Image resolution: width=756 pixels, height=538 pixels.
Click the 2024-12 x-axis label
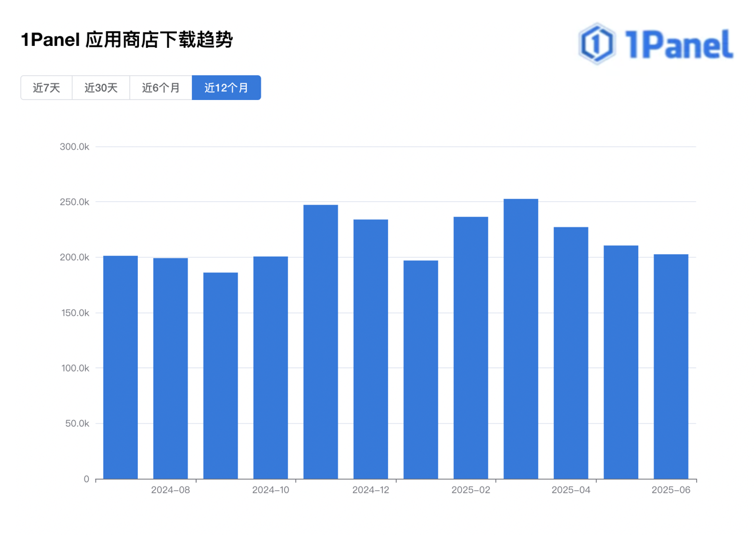point(371,490)
